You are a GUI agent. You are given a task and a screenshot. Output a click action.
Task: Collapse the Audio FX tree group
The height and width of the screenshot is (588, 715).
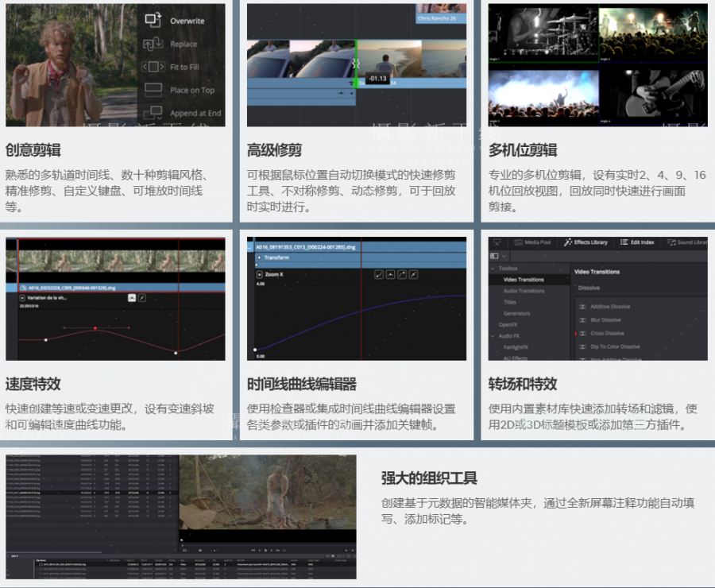pyautogui.click(x=493, y=336)
